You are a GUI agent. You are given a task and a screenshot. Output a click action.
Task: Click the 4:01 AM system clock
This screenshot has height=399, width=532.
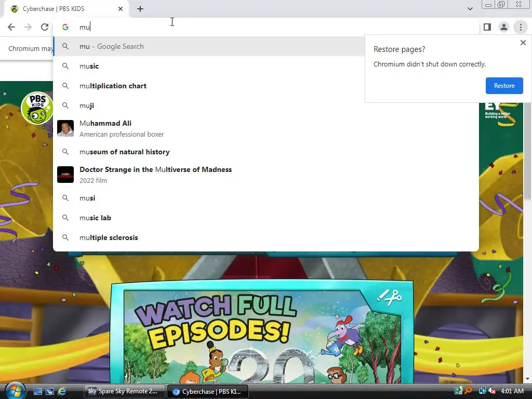click(x=512, y=391)
